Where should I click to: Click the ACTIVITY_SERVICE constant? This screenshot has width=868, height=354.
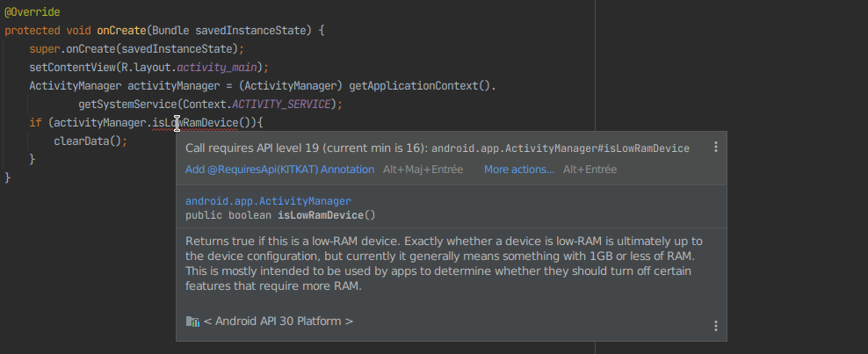pyautogui.click(x=281, y=104)
